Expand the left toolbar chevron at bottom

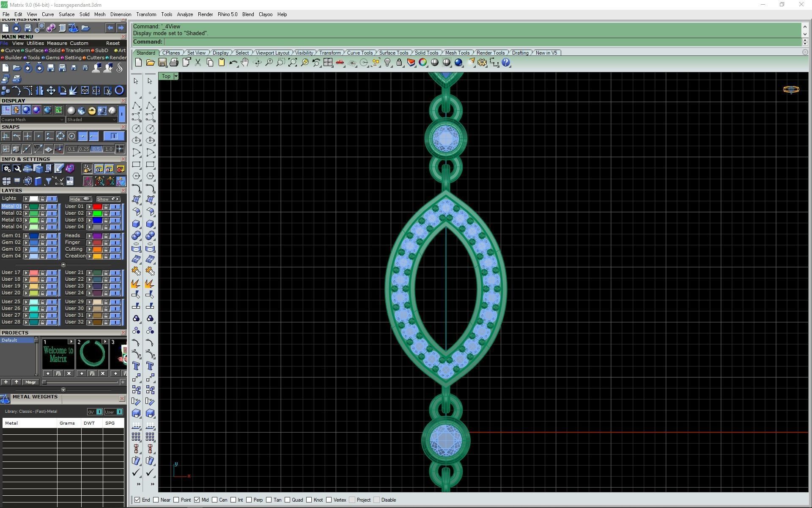click(138, 484)
